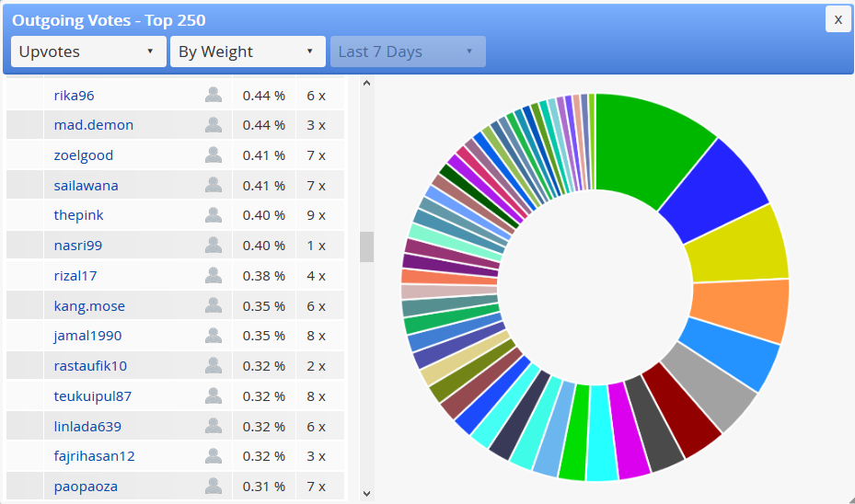Follow the fajrihasan12 username link
The image size is (855, 504).
click(94, 456)
